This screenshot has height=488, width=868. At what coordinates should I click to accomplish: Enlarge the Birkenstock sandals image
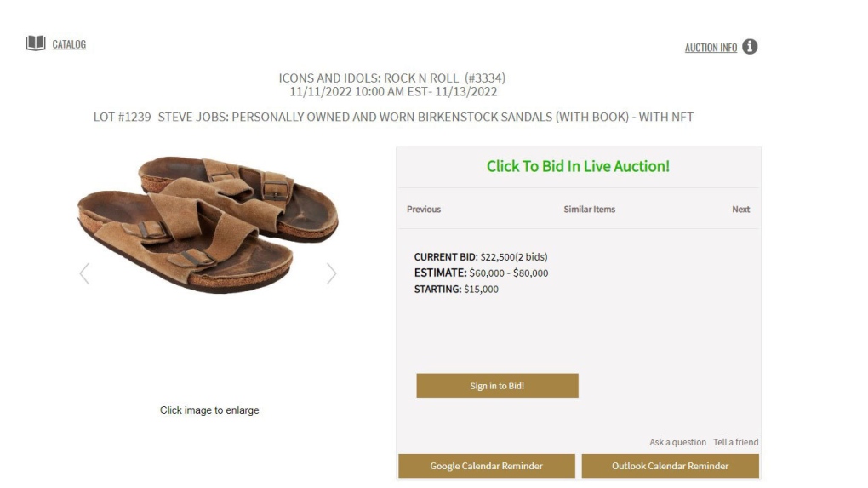point(208,221)
